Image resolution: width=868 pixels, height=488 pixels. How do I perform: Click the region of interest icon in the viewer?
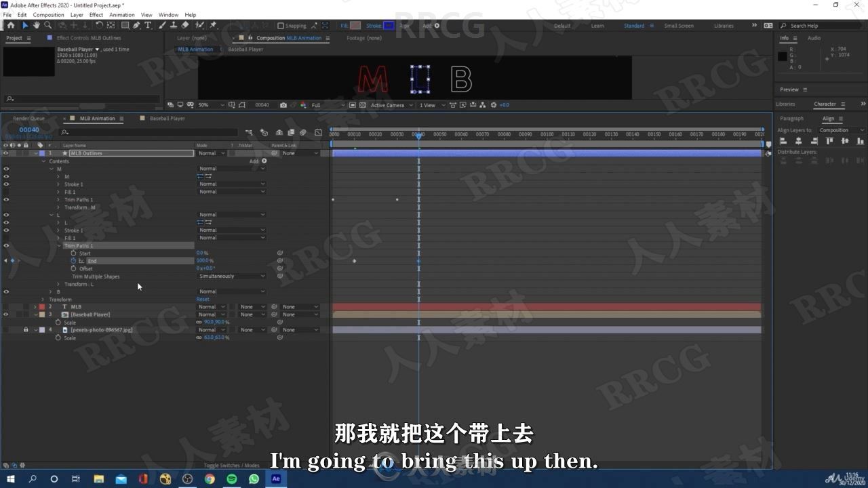pos(353,105)
